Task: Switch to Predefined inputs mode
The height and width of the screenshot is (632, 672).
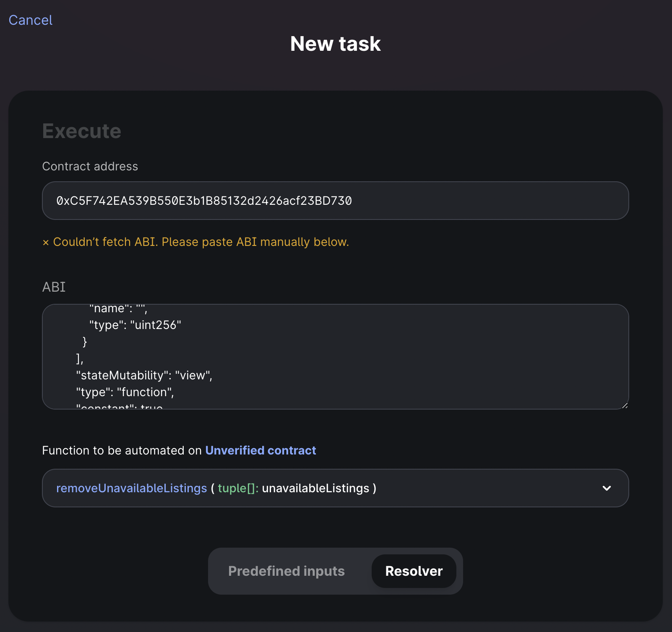Action: [286, 571]
